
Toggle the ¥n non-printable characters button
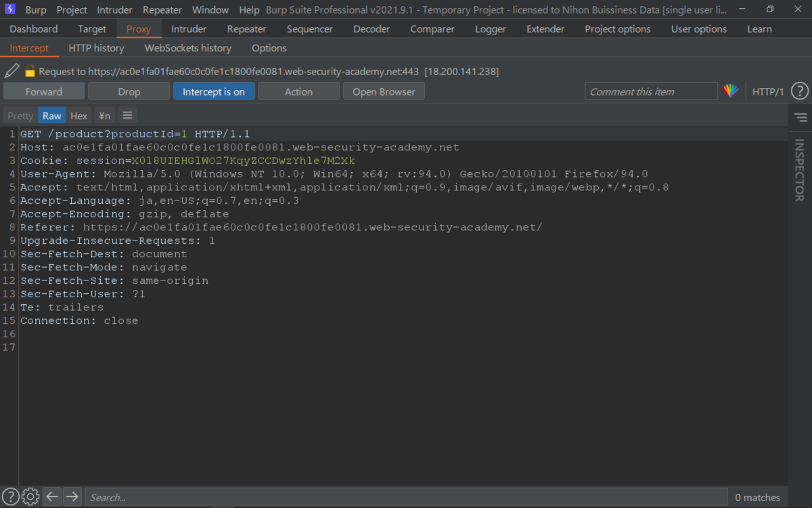[104, 116]
